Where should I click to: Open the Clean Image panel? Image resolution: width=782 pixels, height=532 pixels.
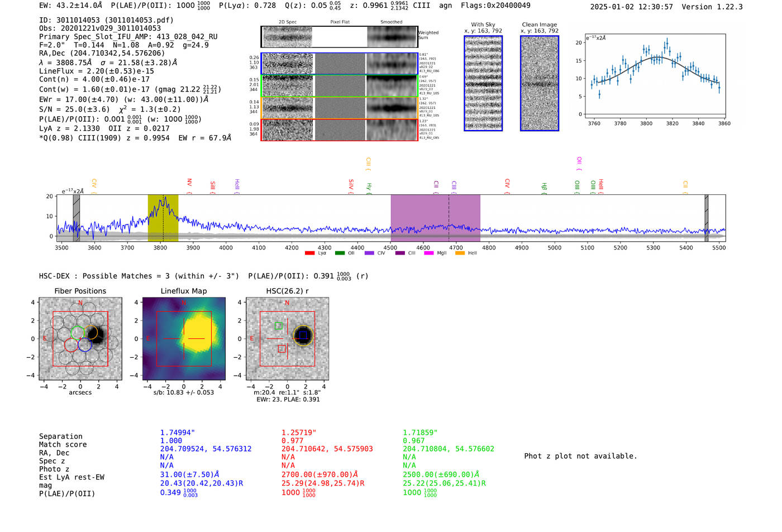540,83
